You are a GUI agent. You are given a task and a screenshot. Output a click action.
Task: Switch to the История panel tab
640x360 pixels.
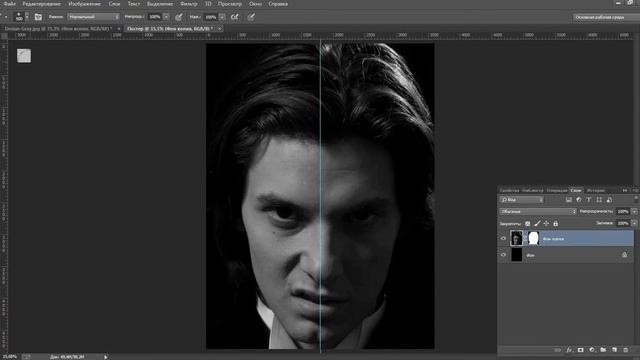[595, 190]
